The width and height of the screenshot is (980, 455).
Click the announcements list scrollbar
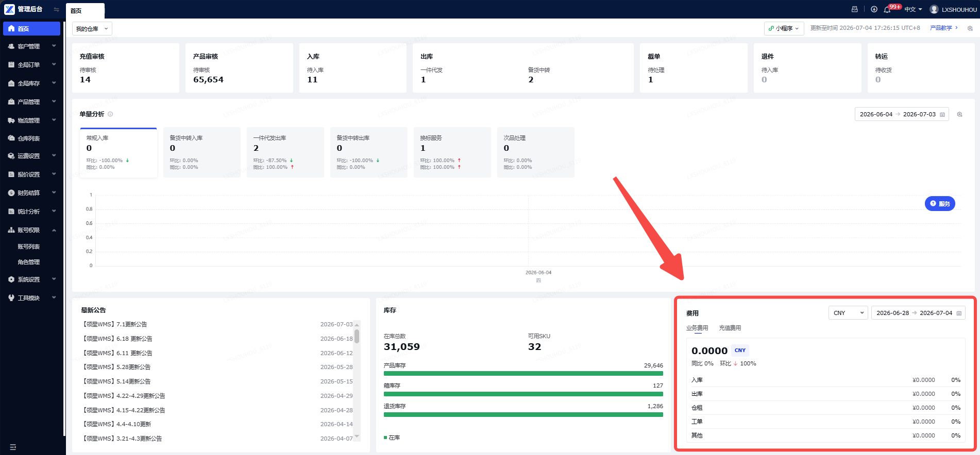(x=357, y=337)
